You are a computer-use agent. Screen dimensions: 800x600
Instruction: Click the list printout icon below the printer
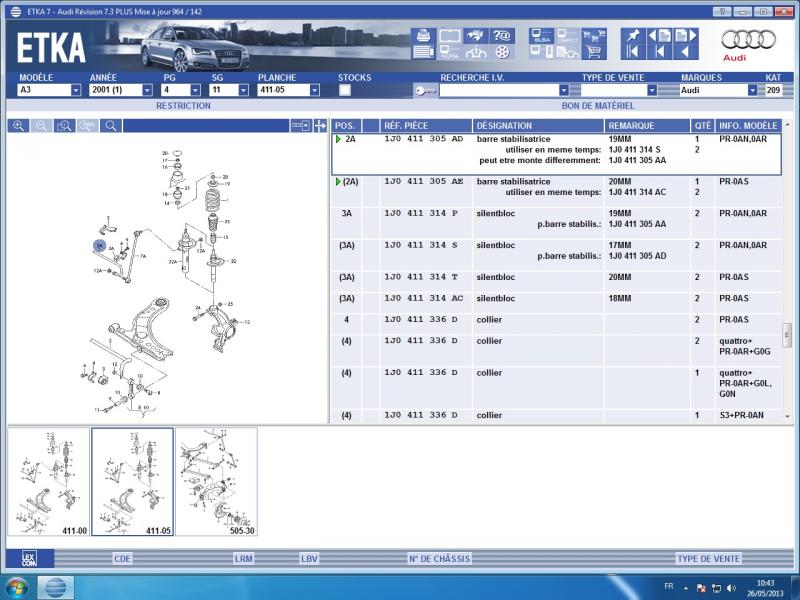pos(423,52)
